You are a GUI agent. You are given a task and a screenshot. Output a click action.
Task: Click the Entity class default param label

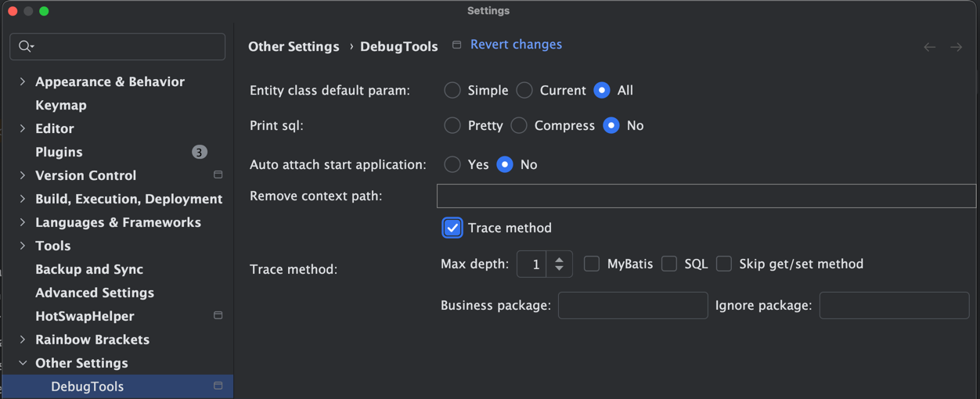tap(330, 90)
